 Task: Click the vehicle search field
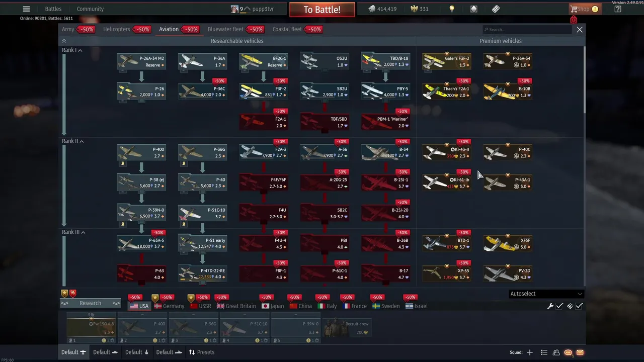pos(527,29)
